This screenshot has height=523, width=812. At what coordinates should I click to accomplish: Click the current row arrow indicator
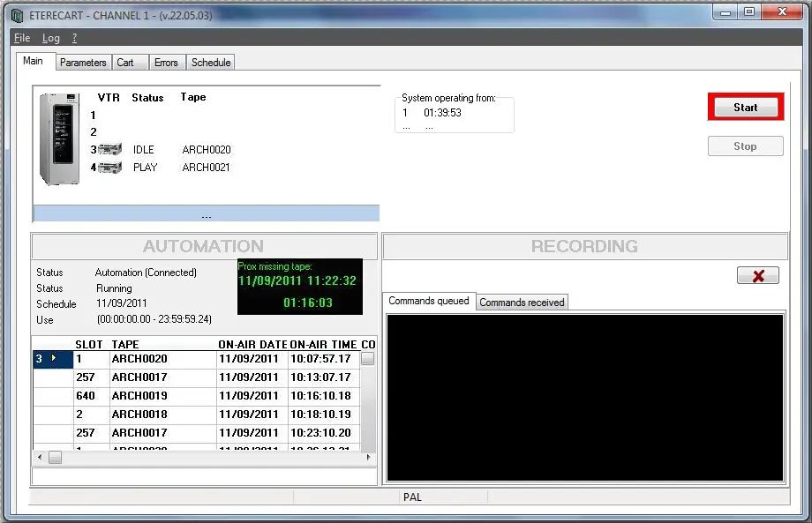(54, 358)
